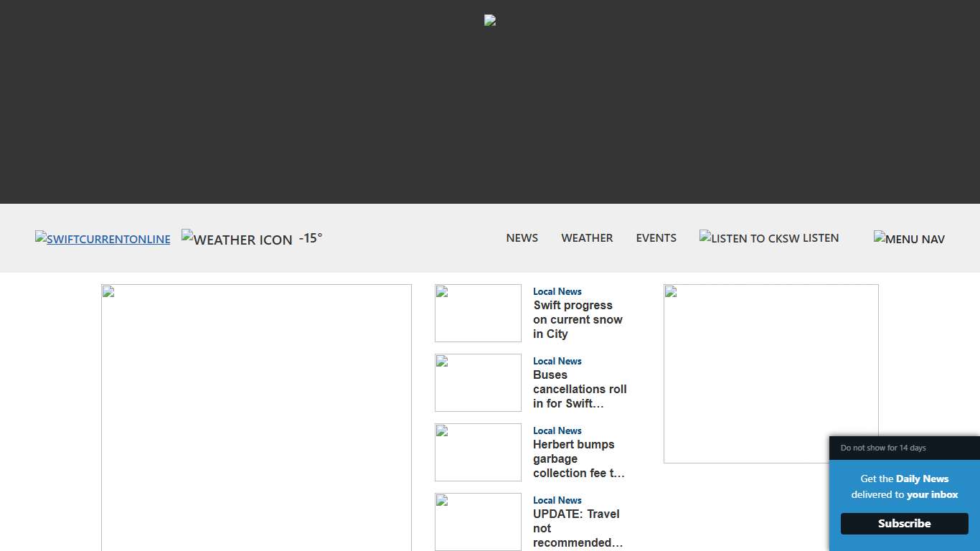Image resolution: width=980 pixels, height=551 pixels.
Task: Go to the Weather menu item
Action: 587,237
